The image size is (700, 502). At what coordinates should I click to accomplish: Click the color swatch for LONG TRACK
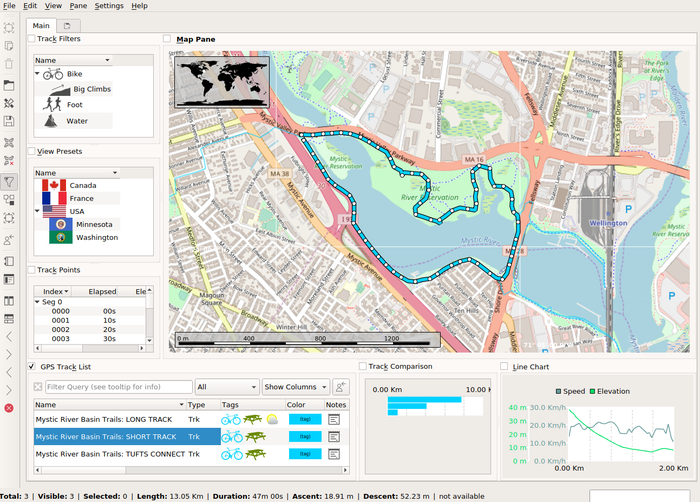[304, 420]
